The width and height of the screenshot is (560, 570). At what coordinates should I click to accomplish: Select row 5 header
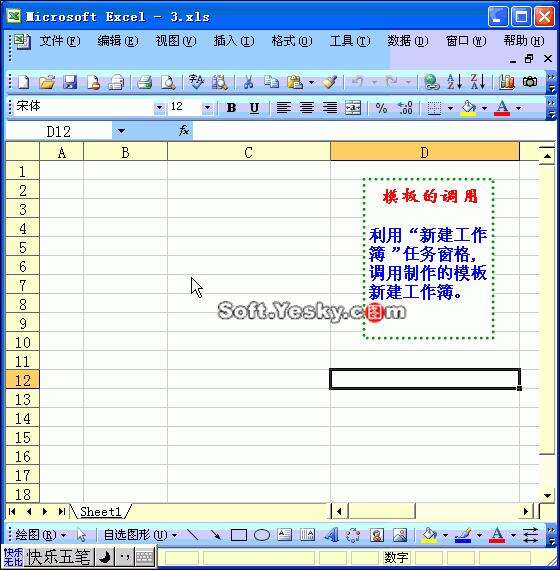click(23, 247)
